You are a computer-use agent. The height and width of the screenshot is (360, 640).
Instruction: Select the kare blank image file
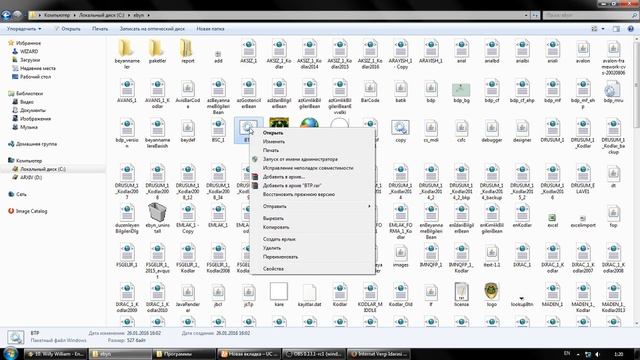coord(279,291)
